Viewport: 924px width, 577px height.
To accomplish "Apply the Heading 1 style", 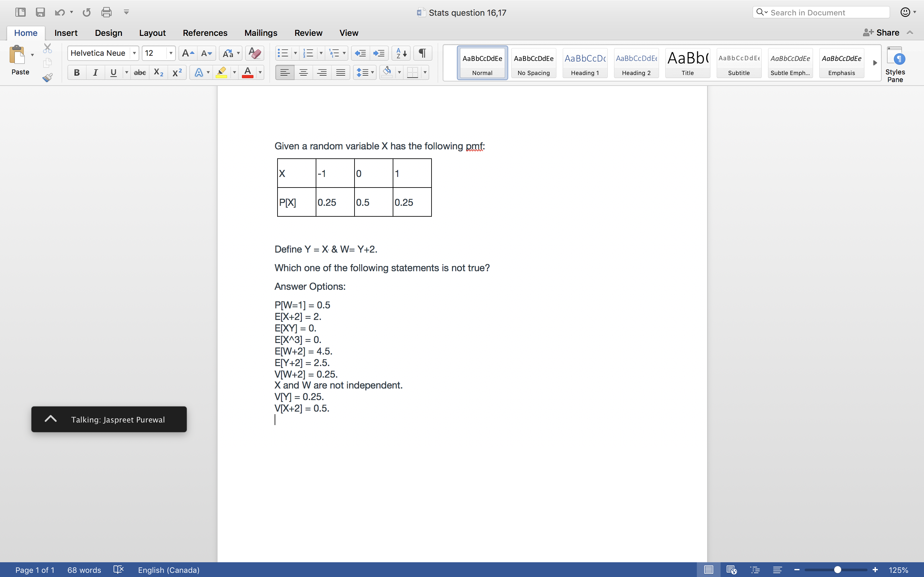I will [585, 63].
